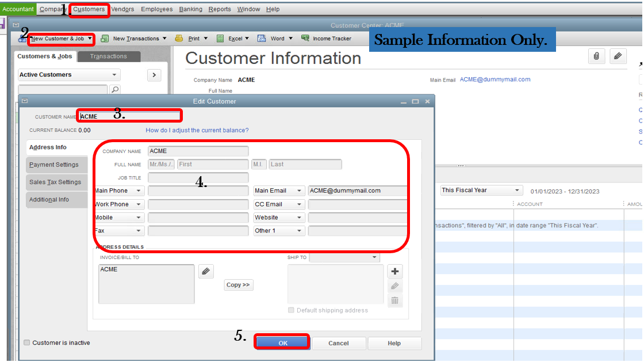Click OK to save customer
This screenshot has height=362, width=644.
click(x=282, y=342)
